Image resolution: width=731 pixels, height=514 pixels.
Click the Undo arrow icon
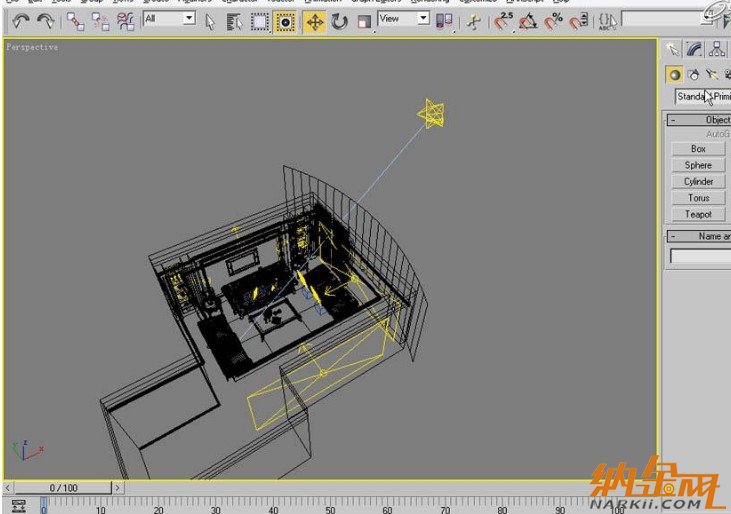click(x=20, y=21)
